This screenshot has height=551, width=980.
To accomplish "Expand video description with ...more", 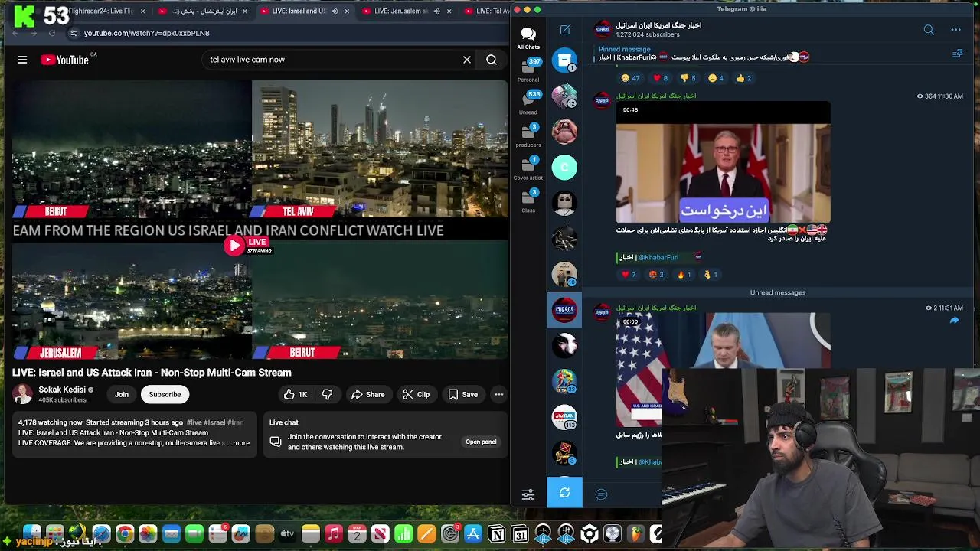I will tap(238, 443).
